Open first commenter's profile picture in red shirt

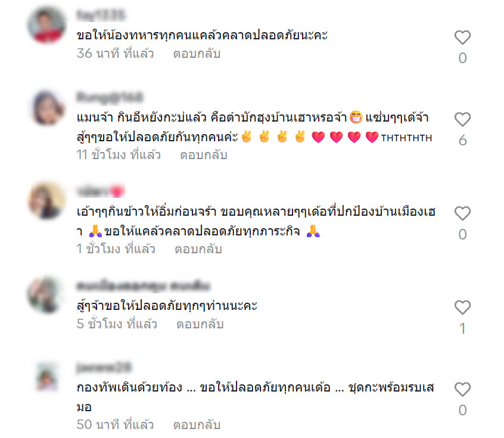pos(47,24)
